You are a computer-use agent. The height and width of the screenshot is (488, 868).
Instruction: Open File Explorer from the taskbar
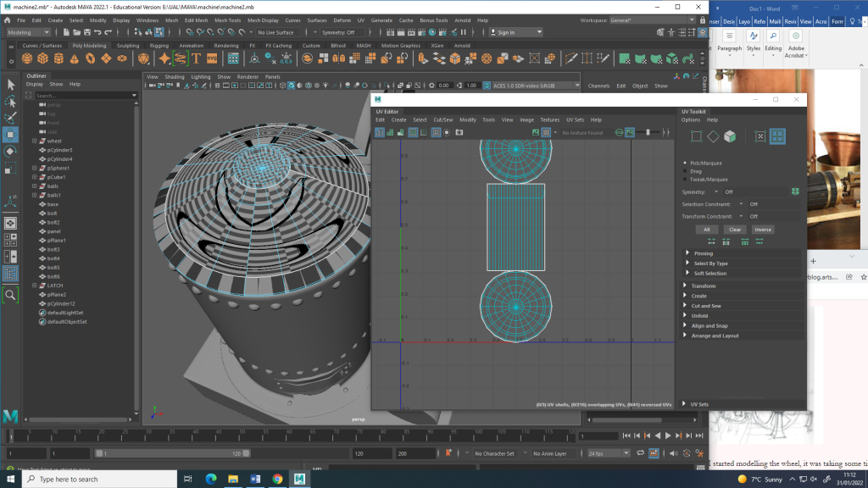click(233, 480)
